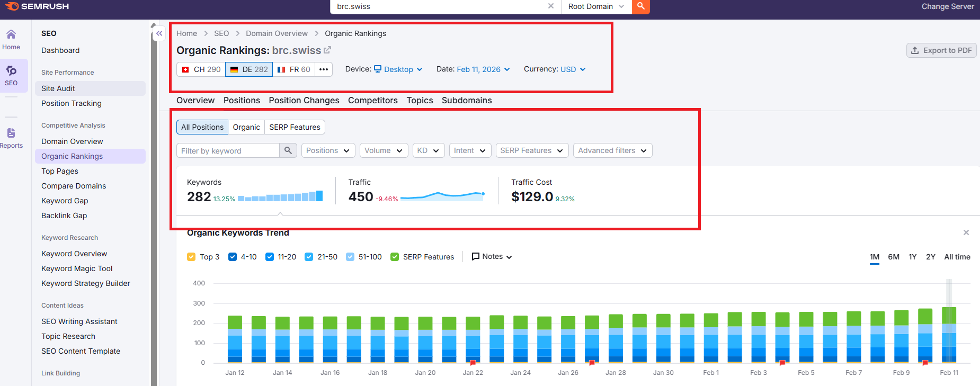Type in the Filter by keyword field
The width and height of the screenshot is (980, 386).
click(228, 150)
